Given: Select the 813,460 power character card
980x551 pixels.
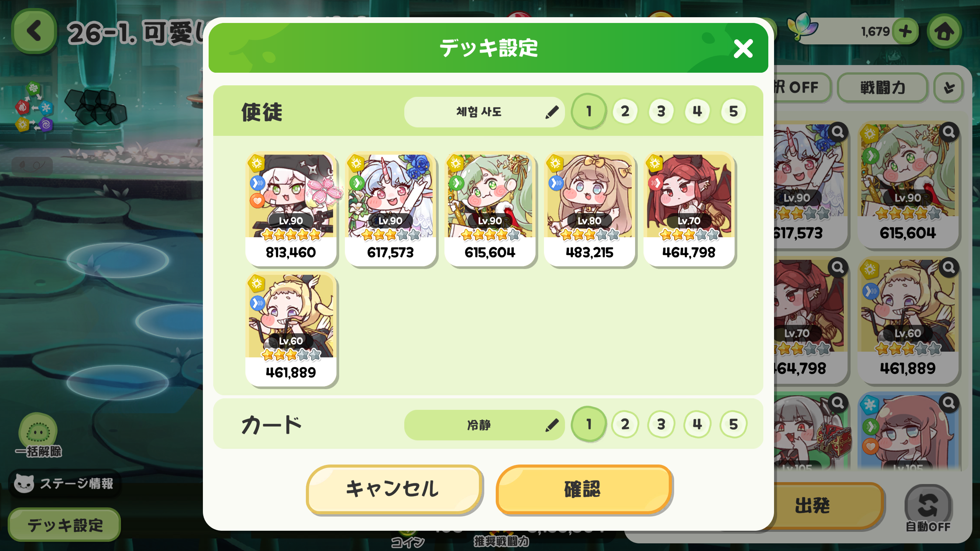Looking at the screenshot, I should coord(291,209).
